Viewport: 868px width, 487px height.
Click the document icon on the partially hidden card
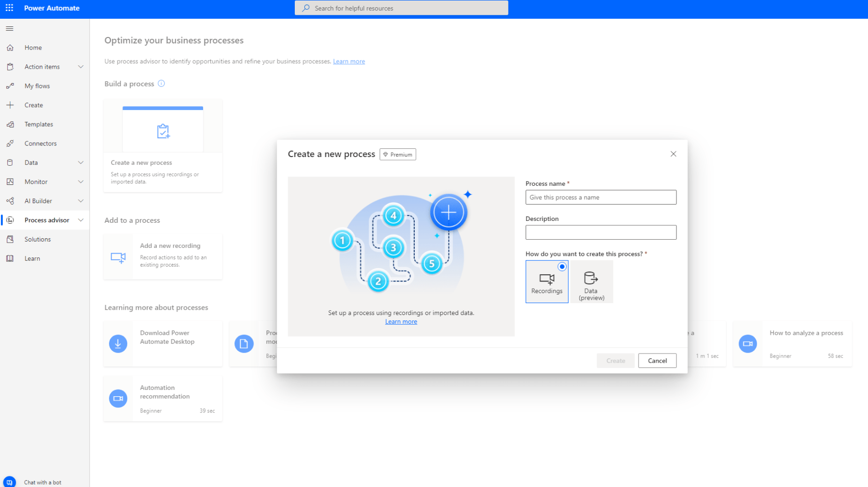244,343
